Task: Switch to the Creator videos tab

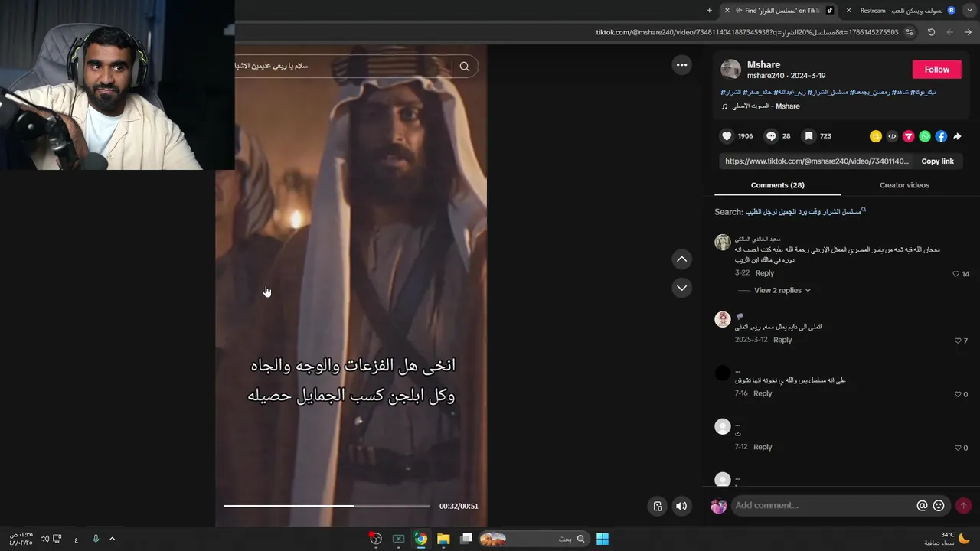Action: [904, 185]
